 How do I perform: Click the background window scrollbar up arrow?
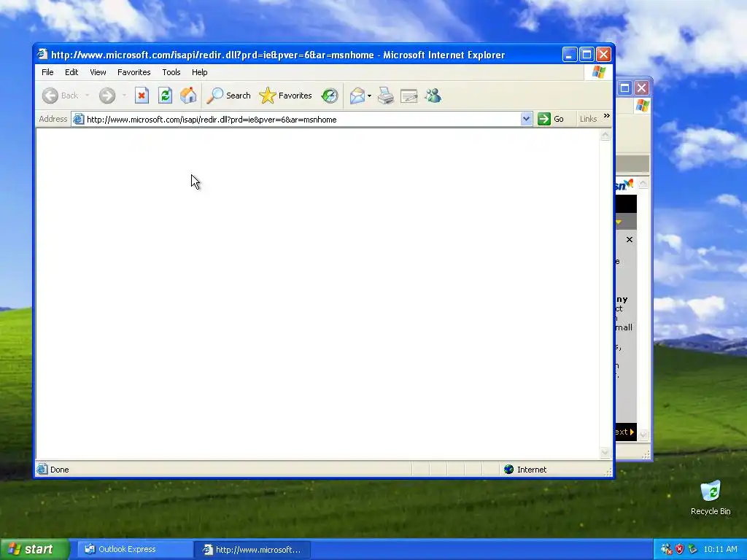tap(643, 183)
